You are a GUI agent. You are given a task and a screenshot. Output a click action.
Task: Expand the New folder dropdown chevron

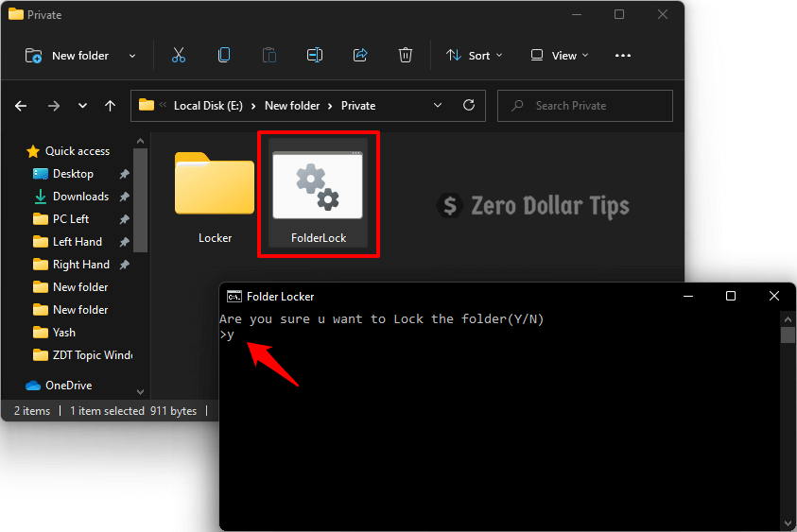tap(132, 56)
